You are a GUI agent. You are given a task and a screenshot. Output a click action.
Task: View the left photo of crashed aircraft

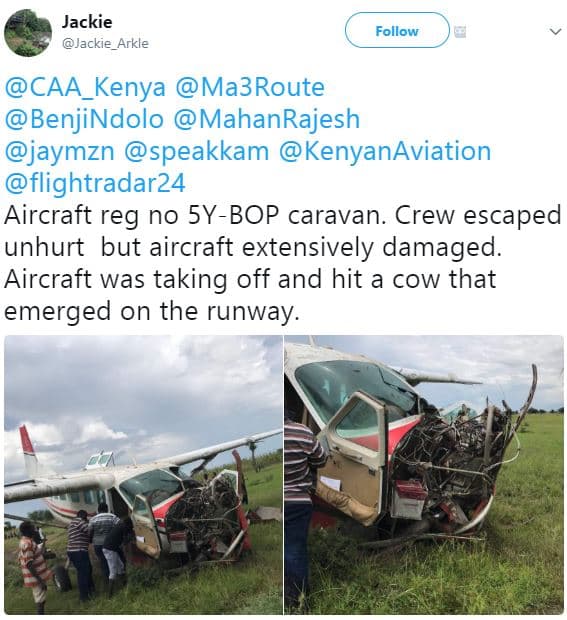click(x=143, y=475)
